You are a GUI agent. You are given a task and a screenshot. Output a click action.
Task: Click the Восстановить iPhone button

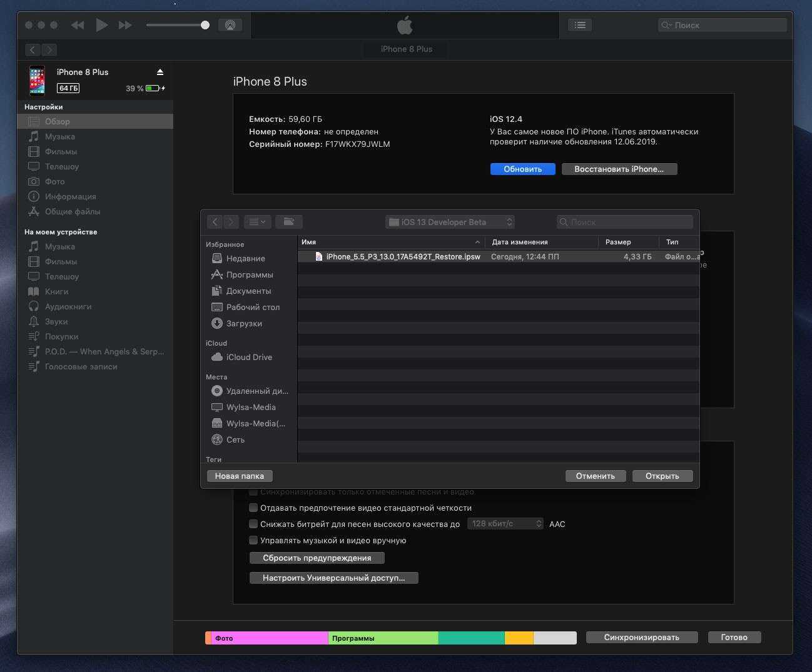[x=619, y=169]
